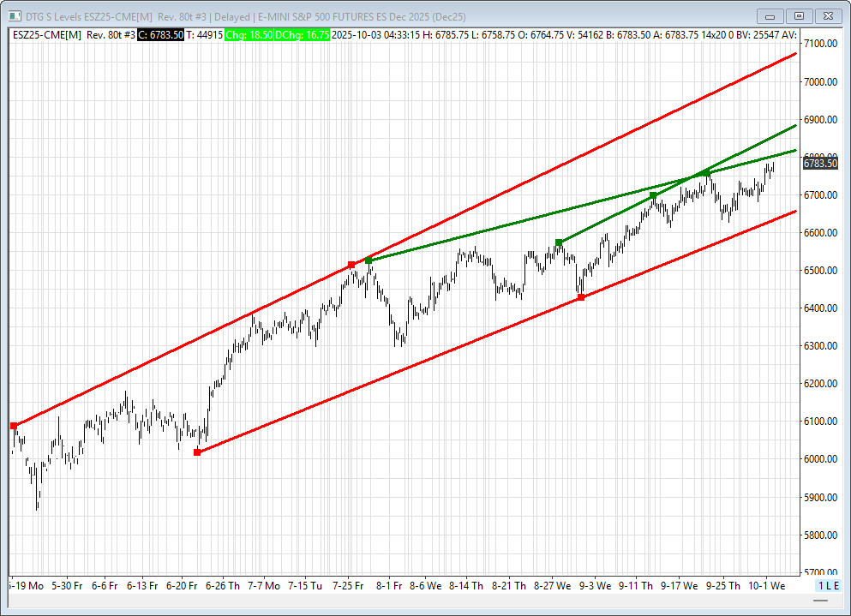This screenshot has width=851, height=616.
Task: Click the 7000.00 label on the price axis
Action: [820, 81]
